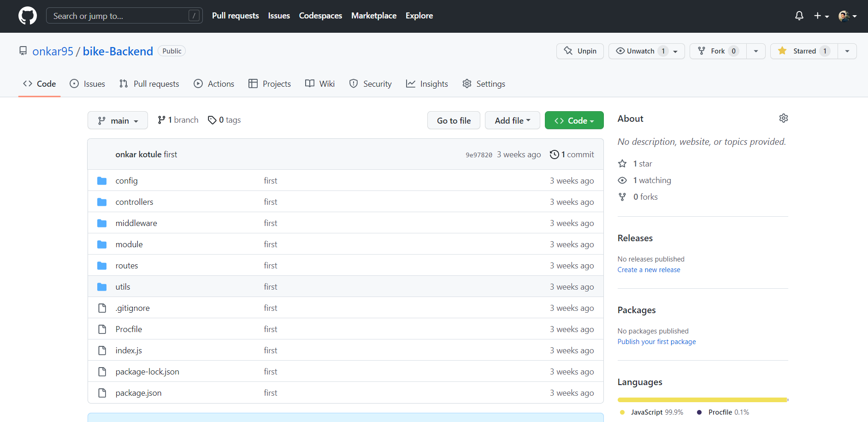Viewport: 868px width, 422px height.
Task: Click the controllers folder icon
Action: [102, 202]
